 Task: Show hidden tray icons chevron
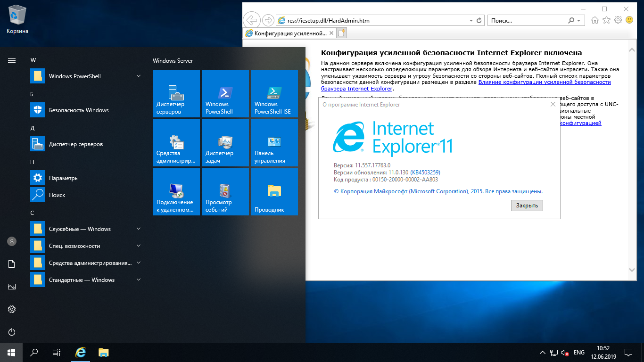(542, 353)
